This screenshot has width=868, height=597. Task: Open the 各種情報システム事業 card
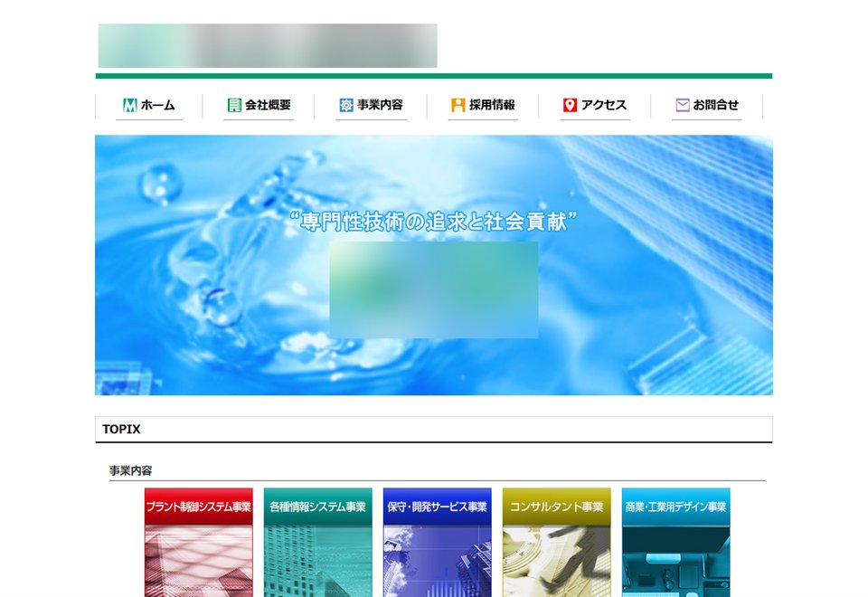[317, 542]
